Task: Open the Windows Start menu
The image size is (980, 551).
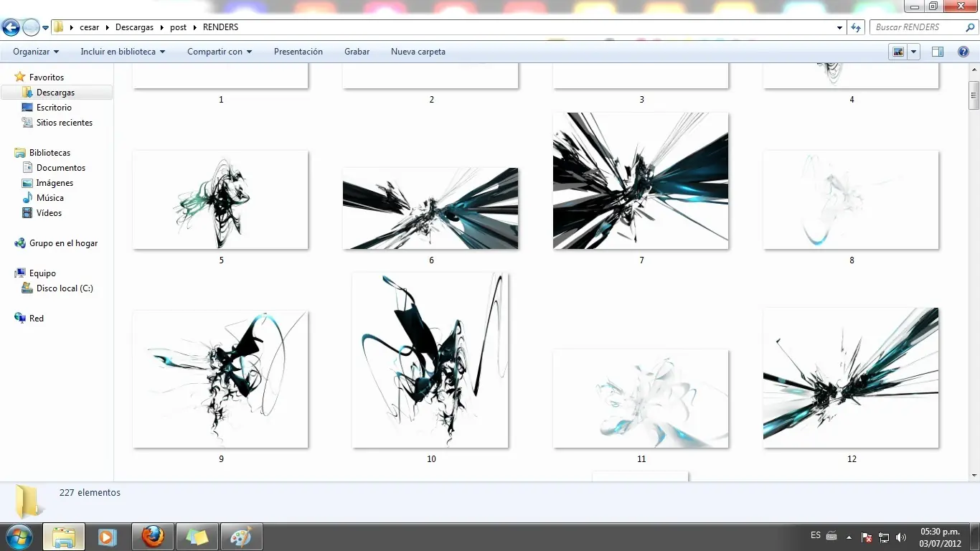Action: (19, 537)
